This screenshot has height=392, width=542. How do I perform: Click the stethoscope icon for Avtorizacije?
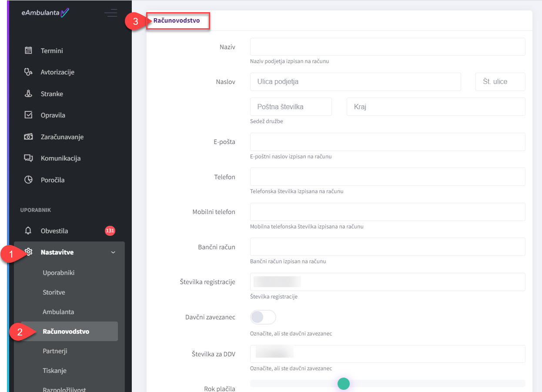click(28, 72)
